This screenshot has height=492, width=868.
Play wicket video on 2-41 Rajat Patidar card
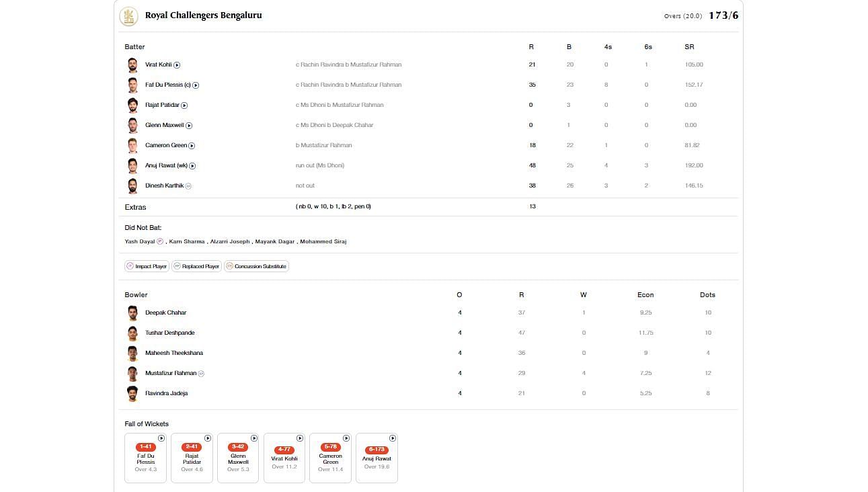click(x=208, y=438)
